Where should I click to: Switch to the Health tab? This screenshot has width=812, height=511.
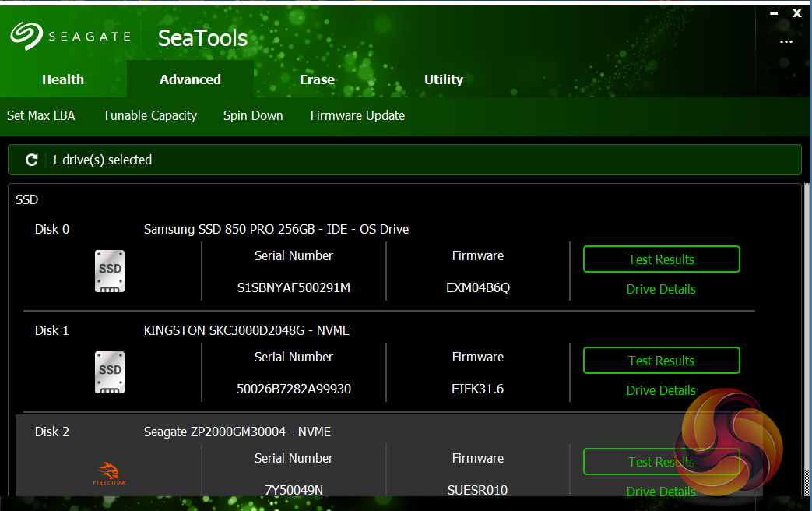tap(63, 79)
